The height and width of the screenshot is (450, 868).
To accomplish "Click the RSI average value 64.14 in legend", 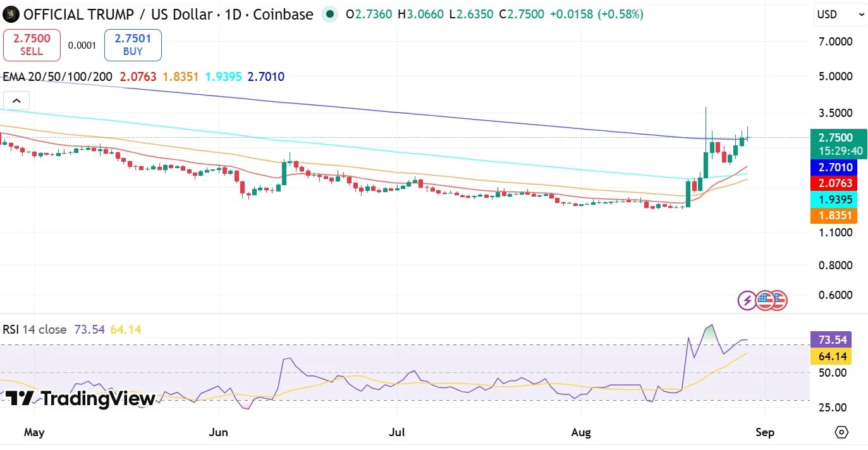I will (126, 329).
